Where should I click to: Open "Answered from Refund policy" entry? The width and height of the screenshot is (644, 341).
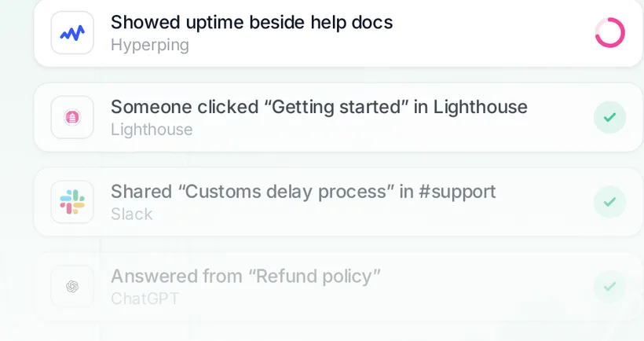246,277
